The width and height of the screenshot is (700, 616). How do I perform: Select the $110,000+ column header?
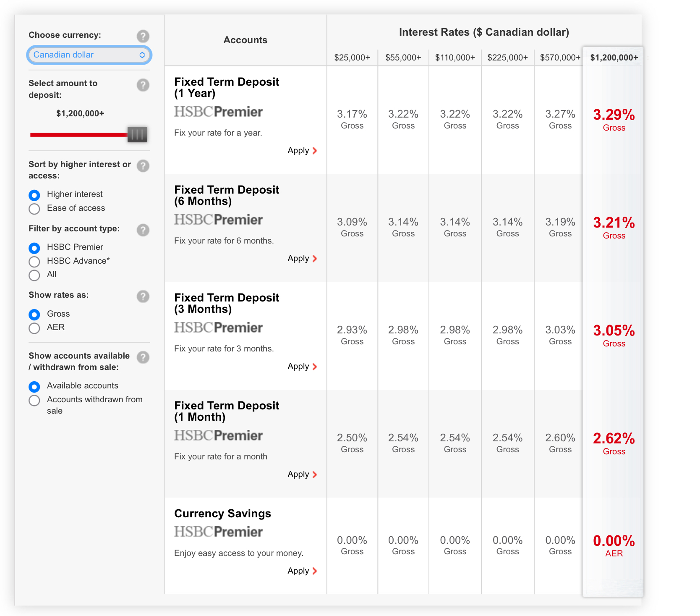(455, 58)
